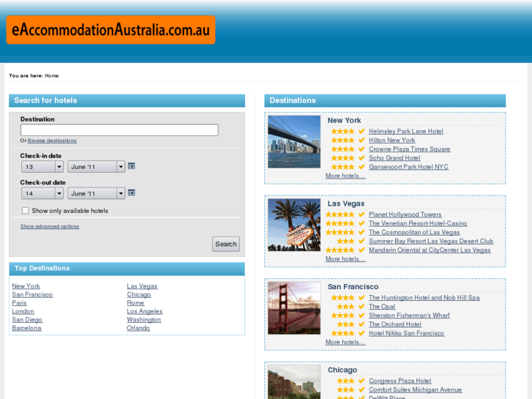Open Las Vegas in Top Destinations
Viewport: 532px width, 399px height.
tap(142, 286)
